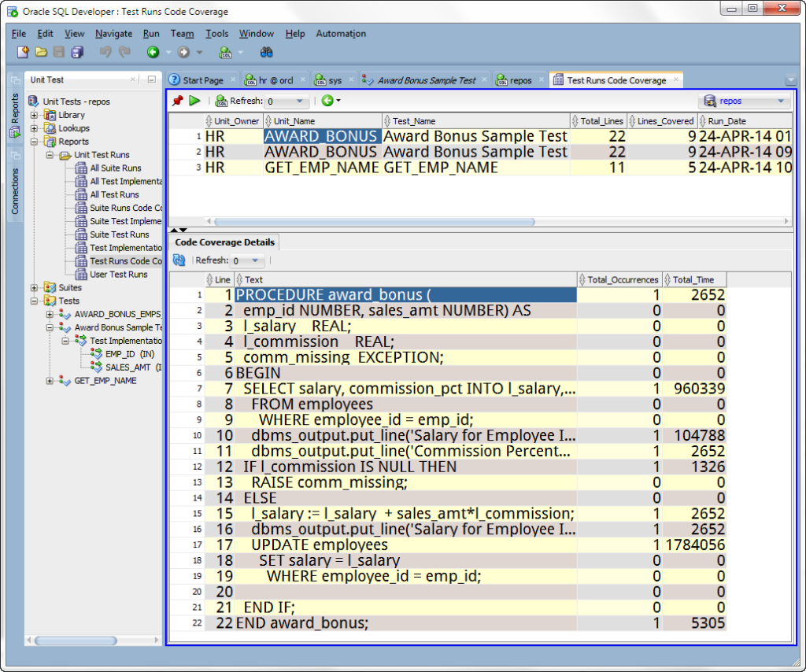Navigate back with the green back arrow
The width and height of the screenshot is (806, 672).
[151, 52]
